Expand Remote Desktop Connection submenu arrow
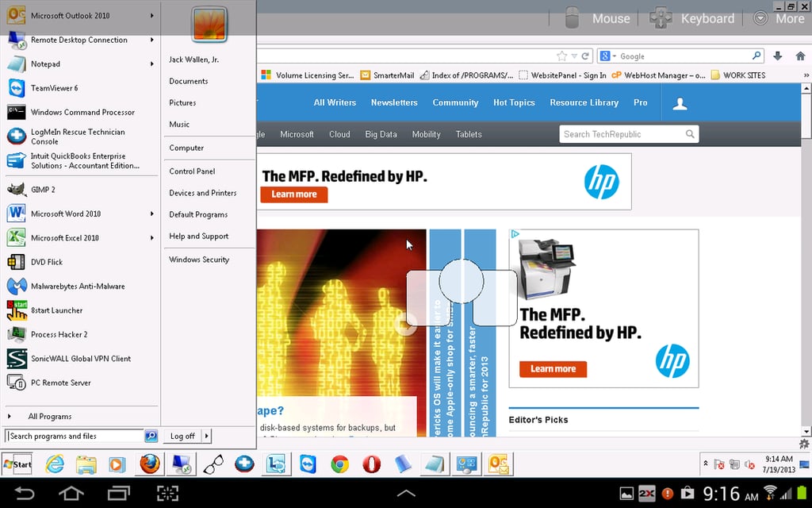The image size is (812, 508). (151, 40)
